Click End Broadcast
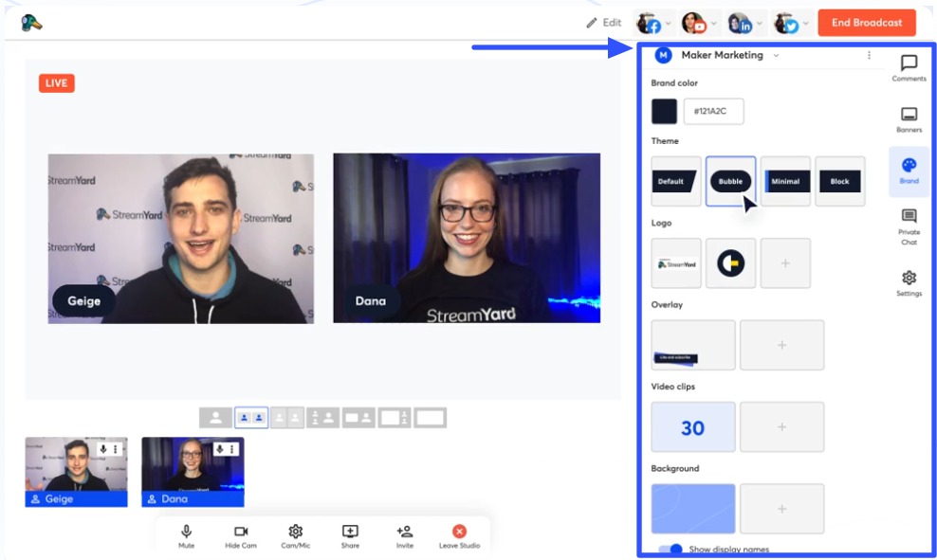The height and width of the screenshot is (560, 937). click(x=866, y=22)
